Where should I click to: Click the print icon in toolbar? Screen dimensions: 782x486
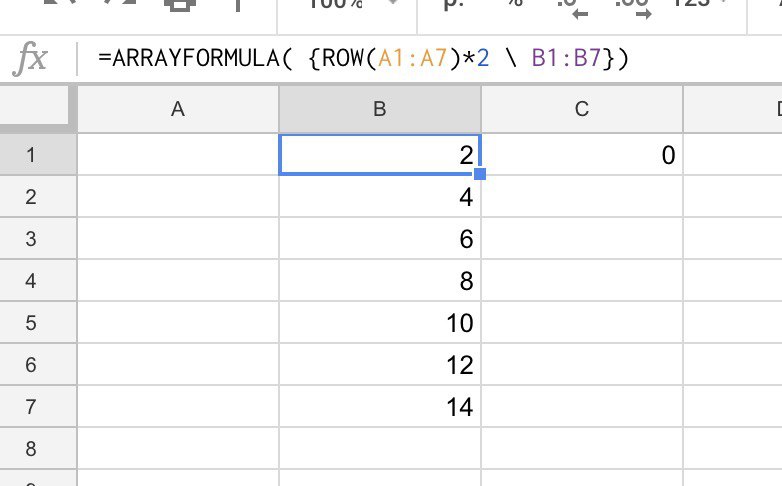181,5
